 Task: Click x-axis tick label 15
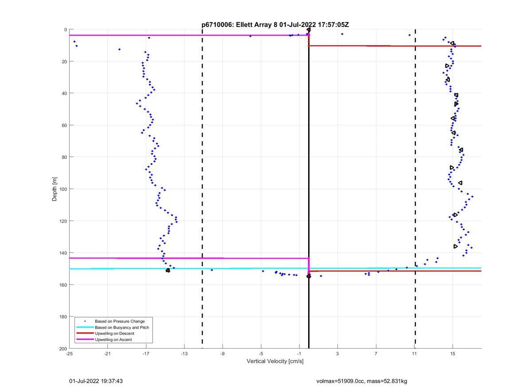[453, 353]
